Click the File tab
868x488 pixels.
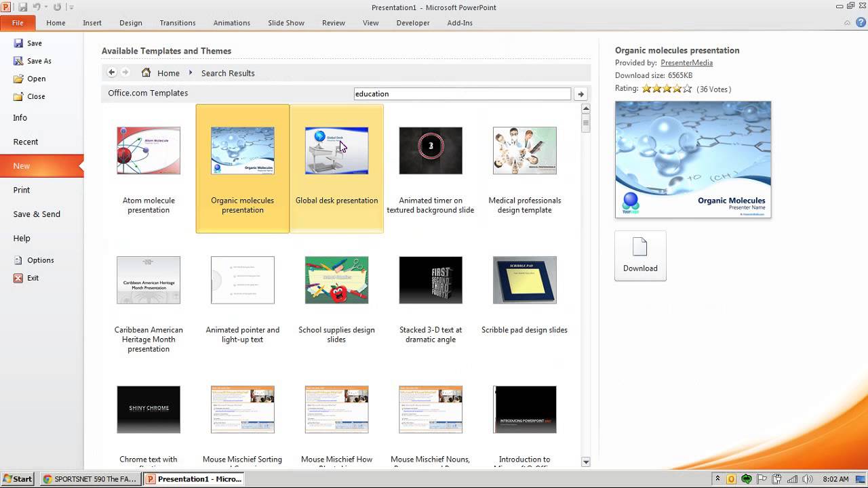tap(18, 23)
